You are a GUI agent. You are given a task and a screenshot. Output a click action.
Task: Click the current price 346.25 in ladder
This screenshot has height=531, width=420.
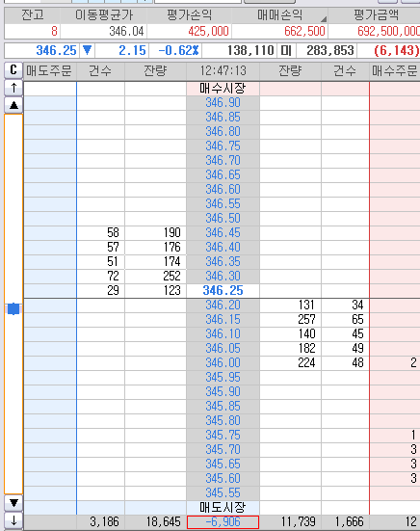coord(223,291)
